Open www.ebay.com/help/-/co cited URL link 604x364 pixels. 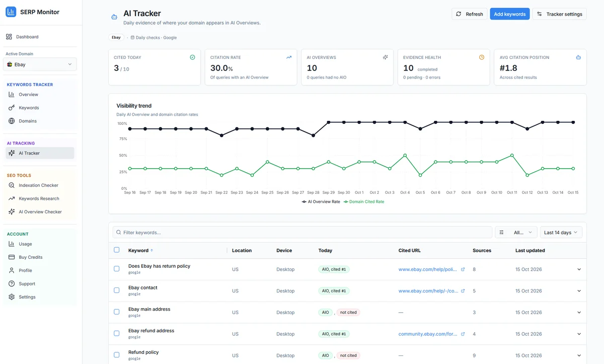pos(428,291)
